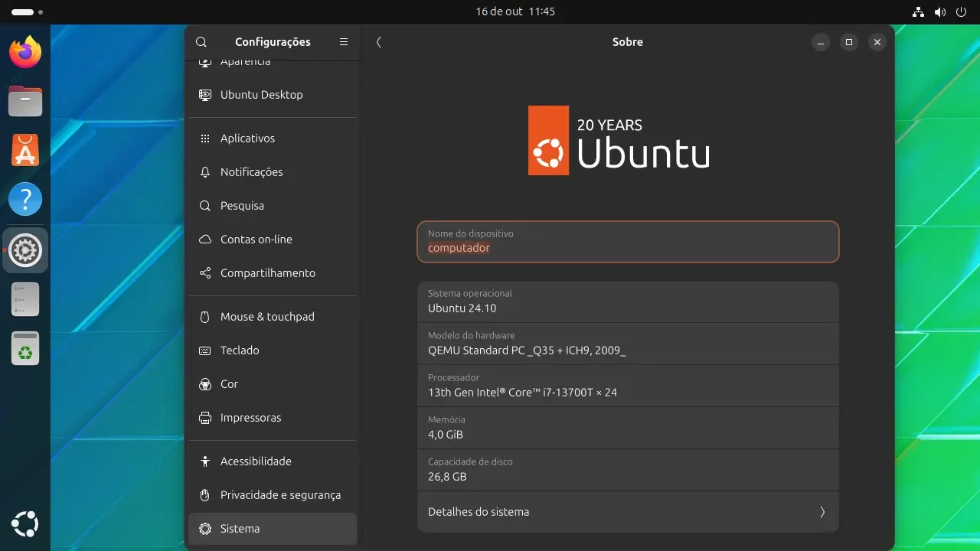Select Impressoras in the sidebar
Viewport: 980px width, 551px height.
(x=273, y=418)
